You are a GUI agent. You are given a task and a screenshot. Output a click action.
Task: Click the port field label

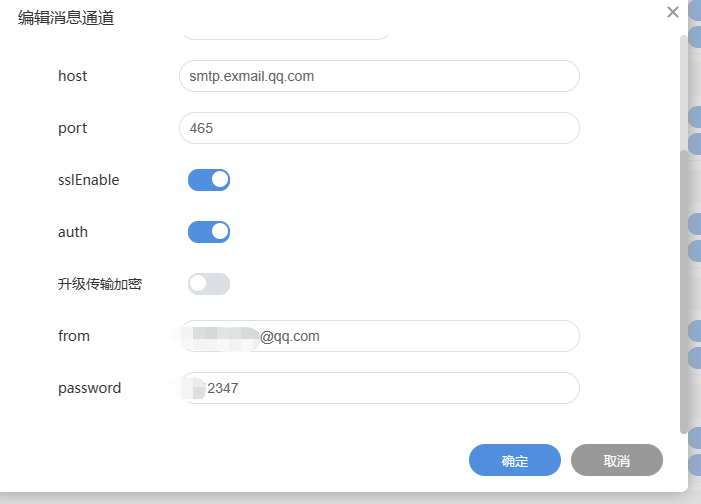click(x=73, y=128)
